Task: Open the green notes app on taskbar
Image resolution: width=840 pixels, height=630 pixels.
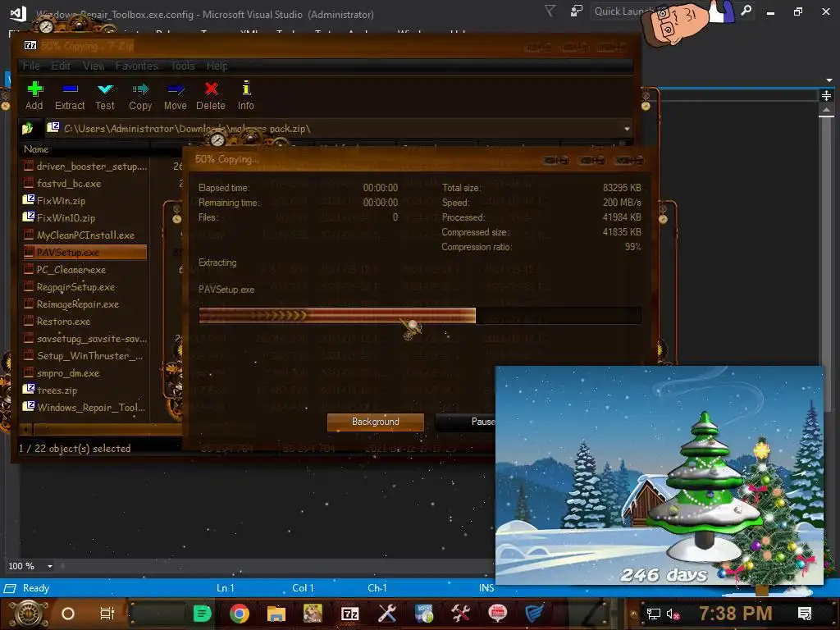Action: [202, 614]
